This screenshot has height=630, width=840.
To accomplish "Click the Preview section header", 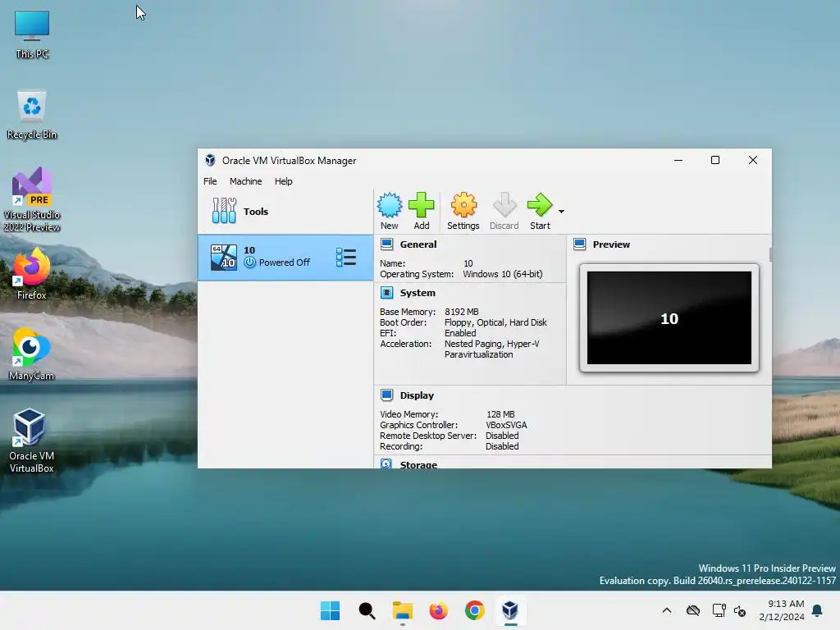I will click(x=611, y=244).
